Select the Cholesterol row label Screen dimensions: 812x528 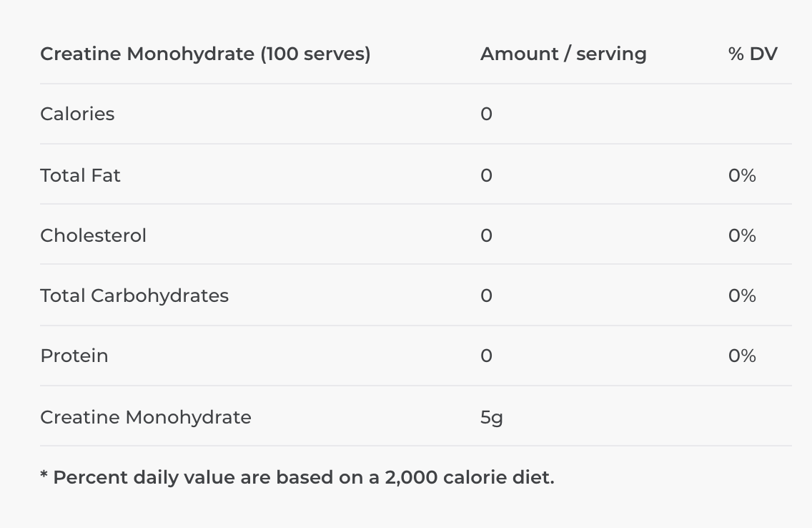(93, 235)
